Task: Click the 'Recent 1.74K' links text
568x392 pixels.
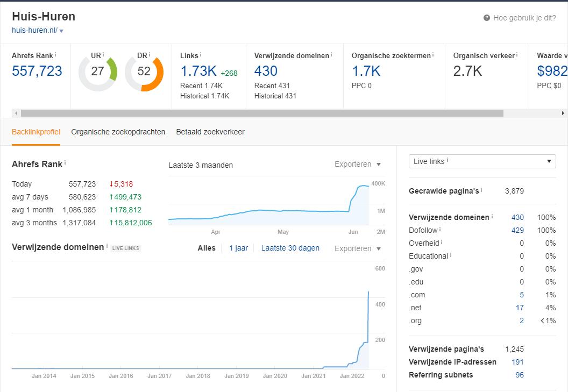Action: [201, 86]
